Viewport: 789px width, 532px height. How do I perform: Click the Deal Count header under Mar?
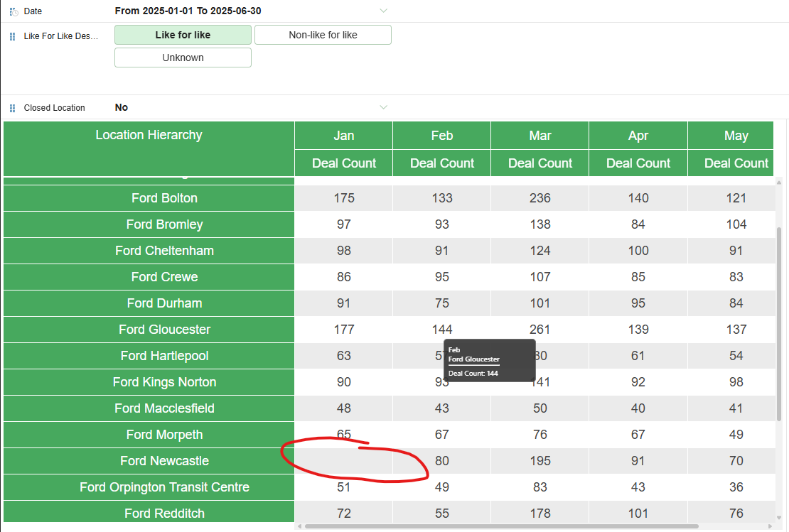click(x=540, y=163)
